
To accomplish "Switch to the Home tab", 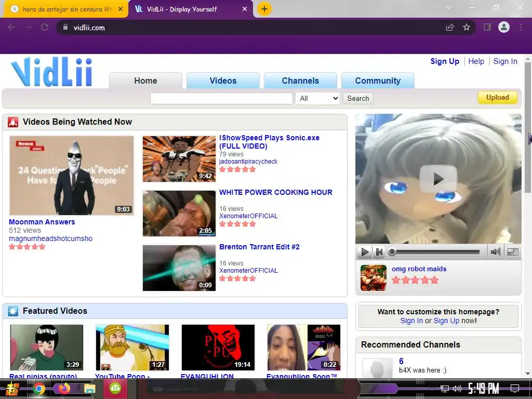I will click(145, 81).
